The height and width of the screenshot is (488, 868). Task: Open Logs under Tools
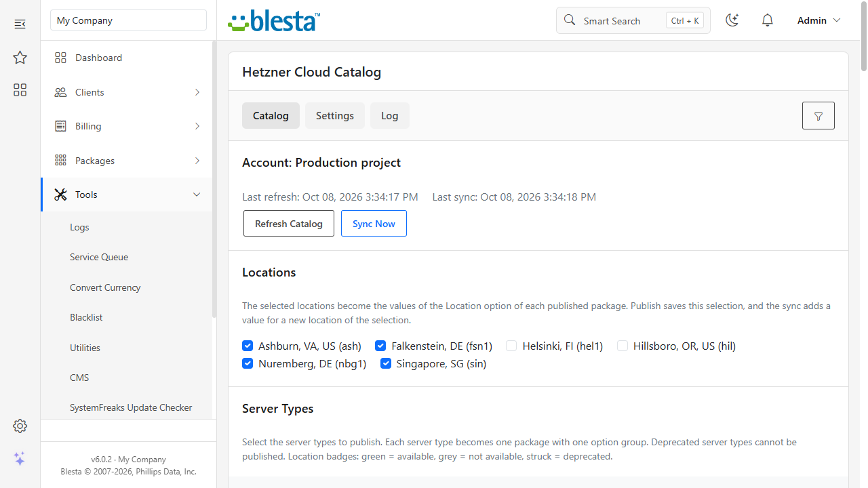(x=79, y=227)
